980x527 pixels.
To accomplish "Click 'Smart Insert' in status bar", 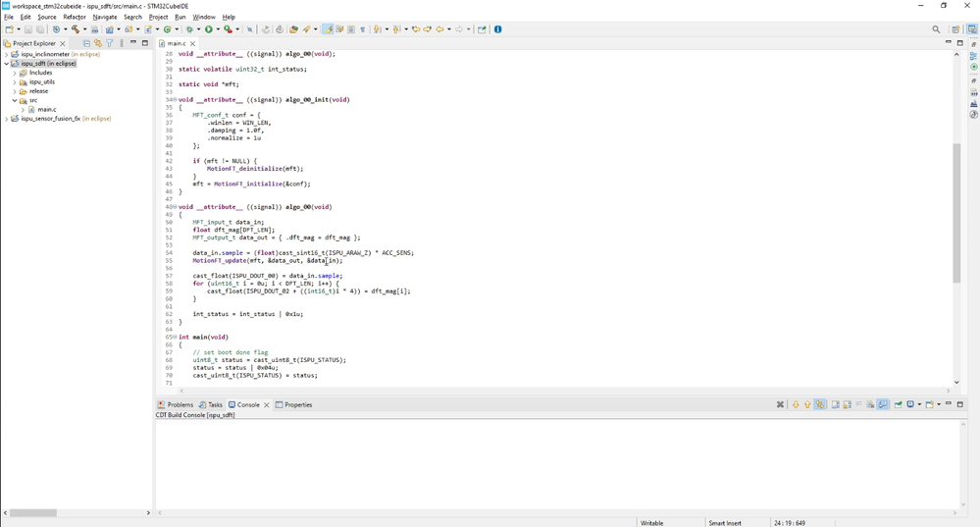I will [725, 523].
